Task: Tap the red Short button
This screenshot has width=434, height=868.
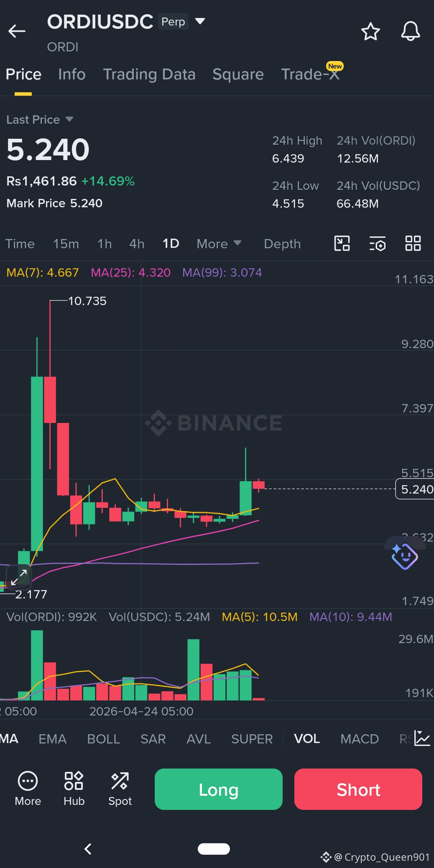Action: 358,789
